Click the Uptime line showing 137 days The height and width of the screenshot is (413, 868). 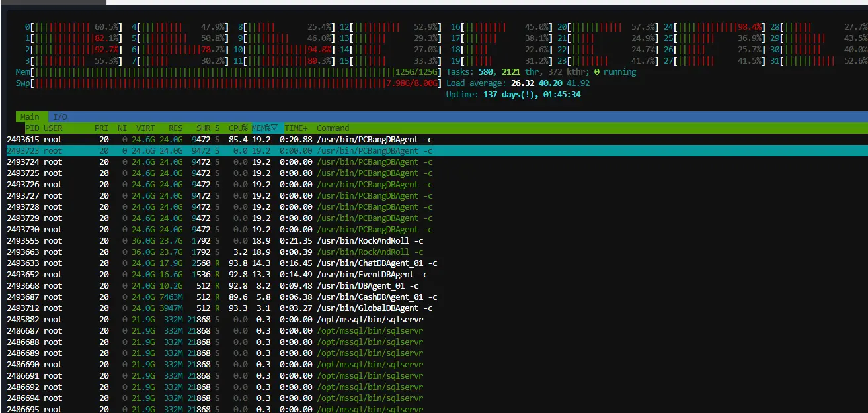tap(514, 95)
